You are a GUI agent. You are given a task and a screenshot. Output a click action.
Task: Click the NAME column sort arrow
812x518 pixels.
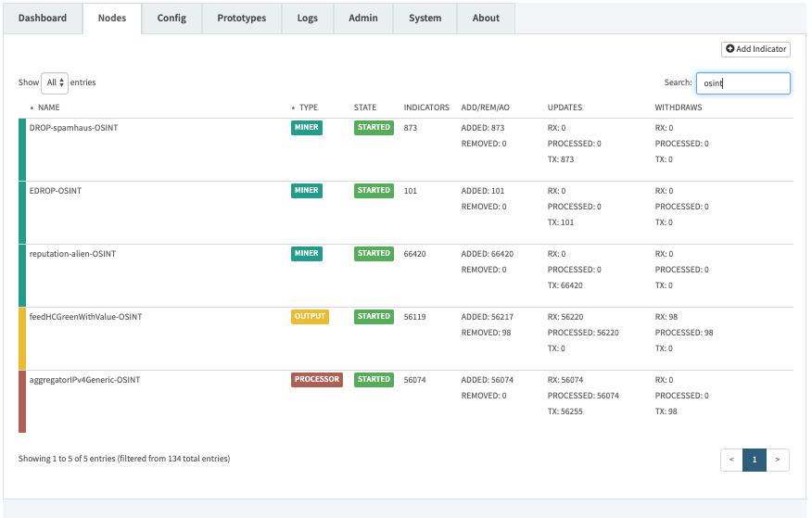pos(32,107)
